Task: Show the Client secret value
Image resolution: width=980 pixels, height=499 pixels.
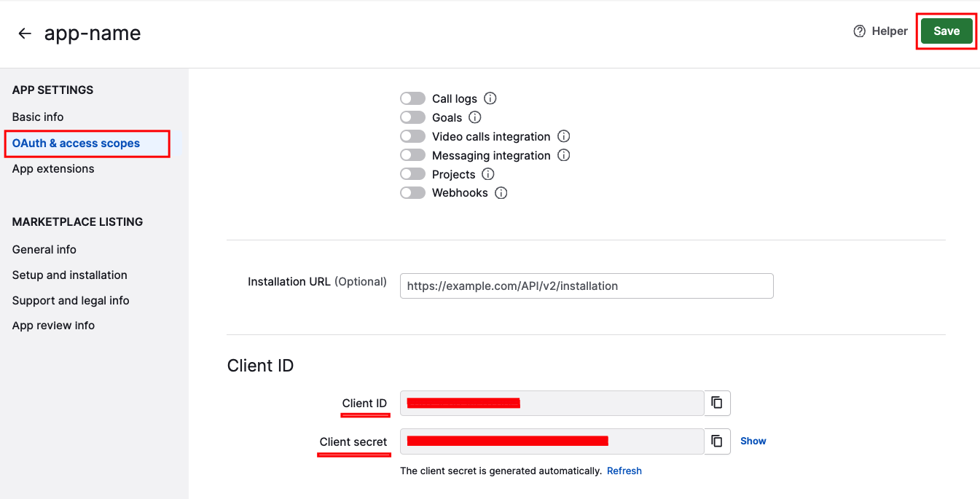Action: pos(753,441)
